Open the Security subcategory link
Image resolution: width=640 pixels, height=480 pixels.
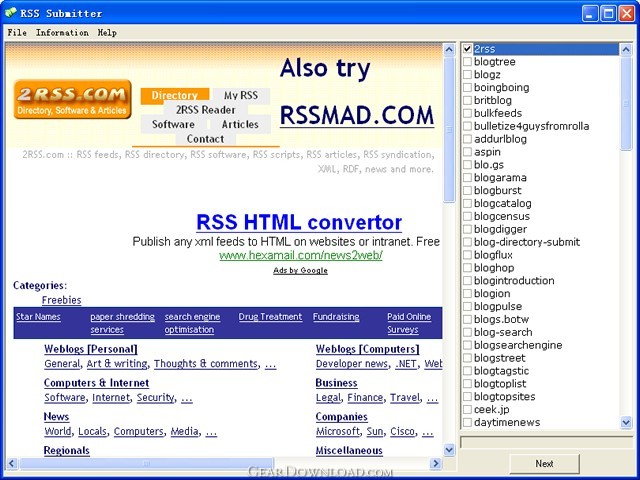point(156,398)
